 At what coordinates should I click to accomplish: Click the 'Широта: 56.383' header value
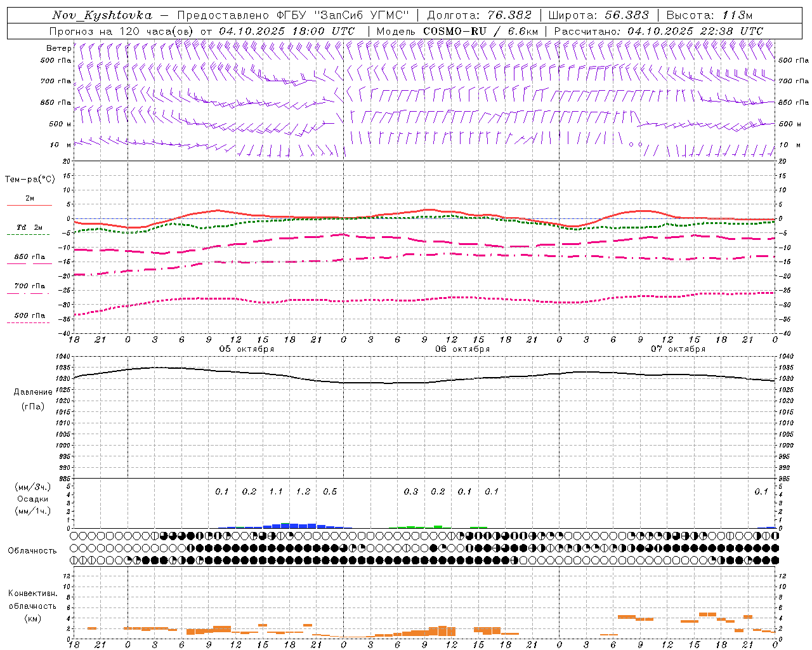598,15
